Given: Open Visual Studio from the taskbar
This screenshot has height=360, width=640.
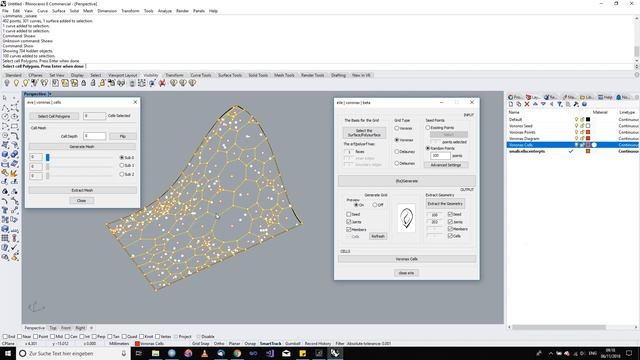Looking at the screenshot, I should tap(270, 353).
